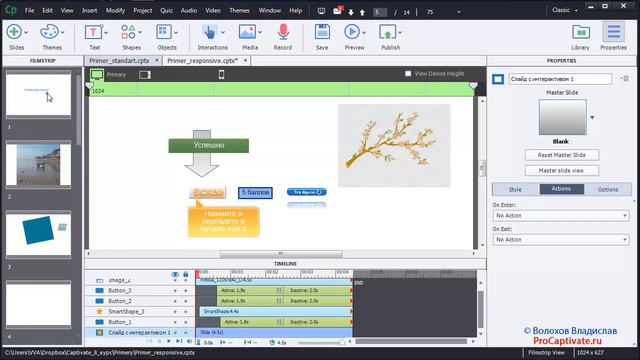The image size is (640, 360).
Task: Toggle the Properties panel icon
Action: click(x=613, y=32)
